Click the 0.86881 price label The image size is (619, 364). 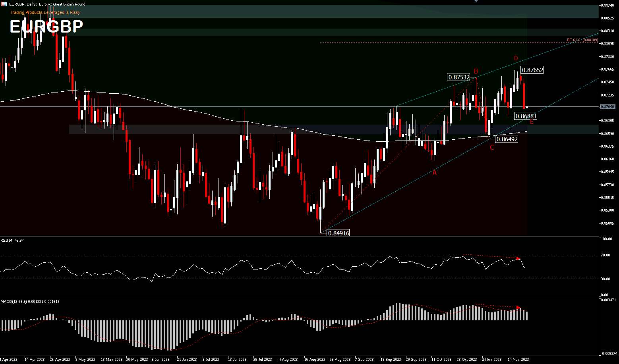tap(526, 116)
